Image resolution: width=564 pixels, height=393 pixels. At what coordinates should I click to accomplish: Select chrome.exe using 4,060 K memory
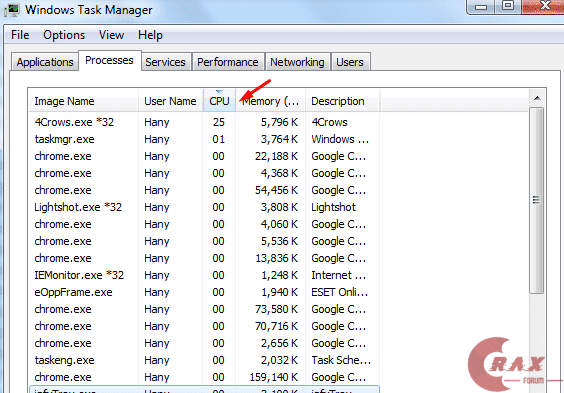coord(204,224)
